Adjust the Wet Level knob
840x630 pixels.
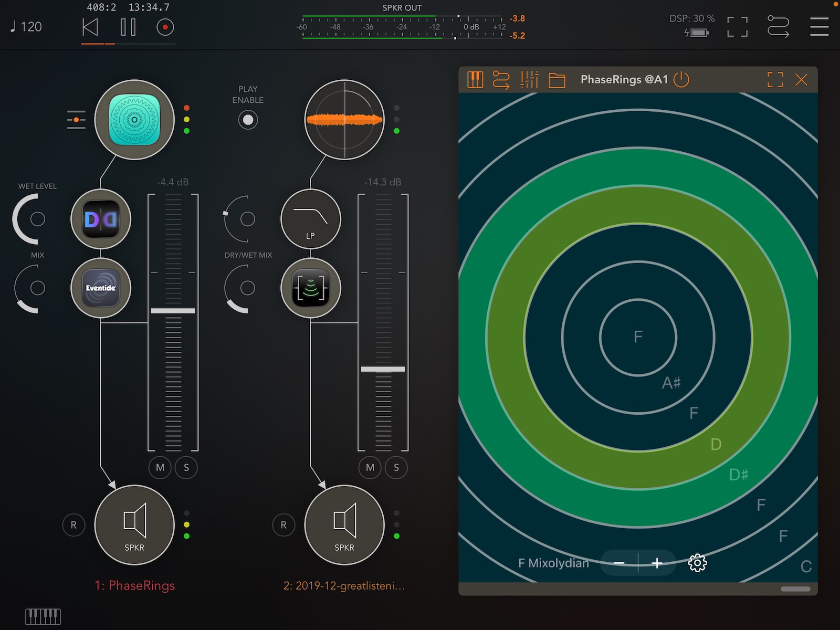[37, 219]
